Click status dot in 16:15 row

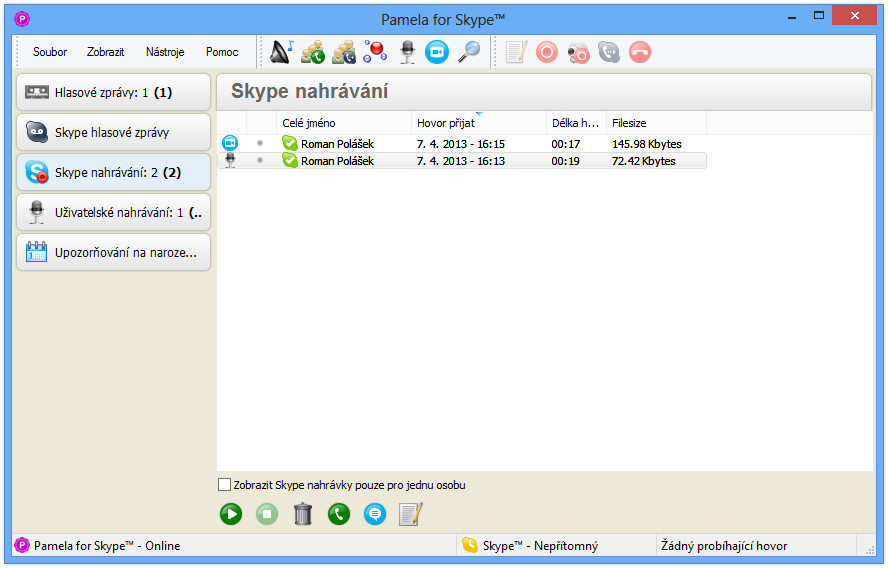click(x=260, y=143)
